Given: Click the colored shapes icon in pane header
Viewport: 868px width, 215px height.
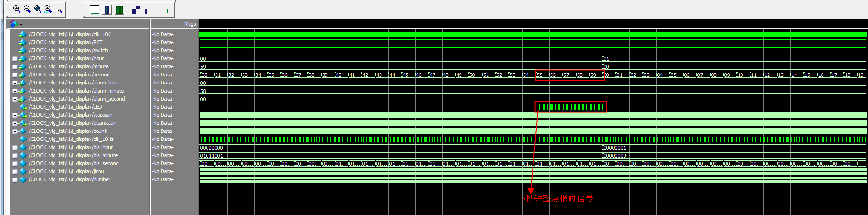Looking at the screenshot, I should click(14, 24).
